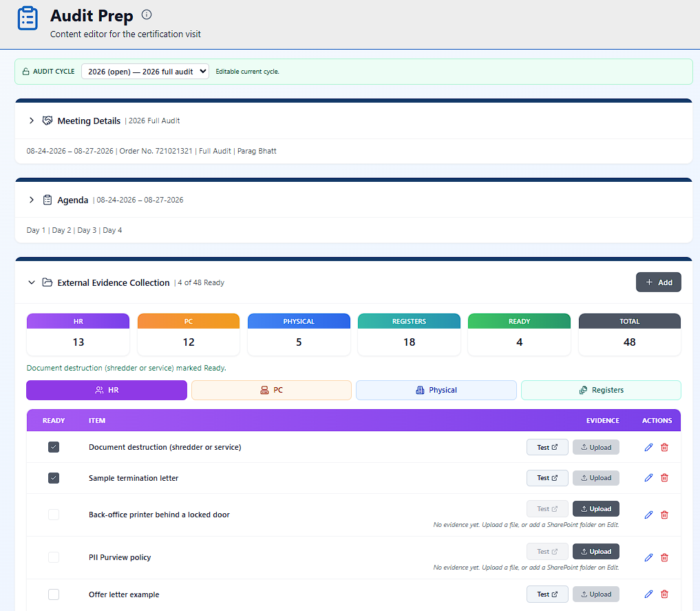
Task: Expand the Agenda section
Action: click(31, 200)
